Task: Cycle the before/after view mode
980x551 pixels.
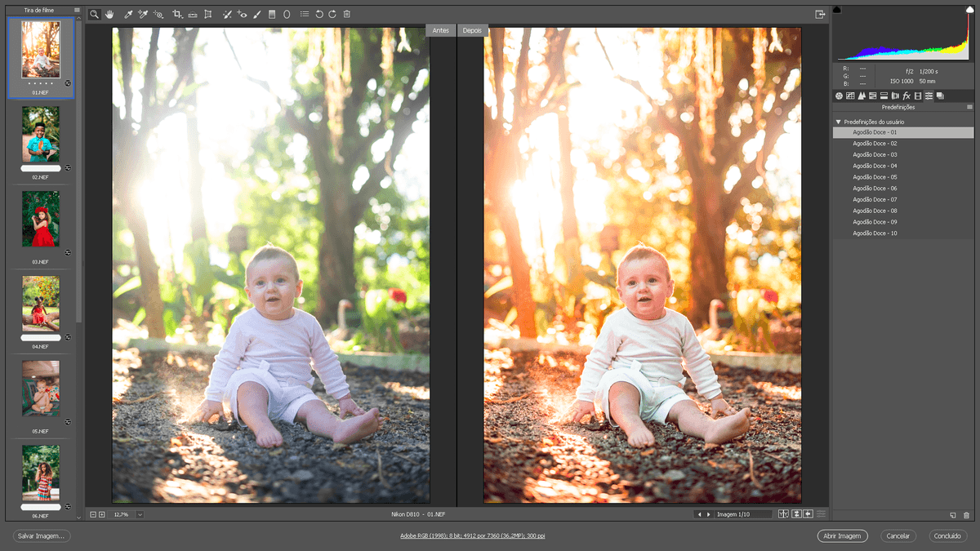Action: pyautogui.click(x=784, y=514)
